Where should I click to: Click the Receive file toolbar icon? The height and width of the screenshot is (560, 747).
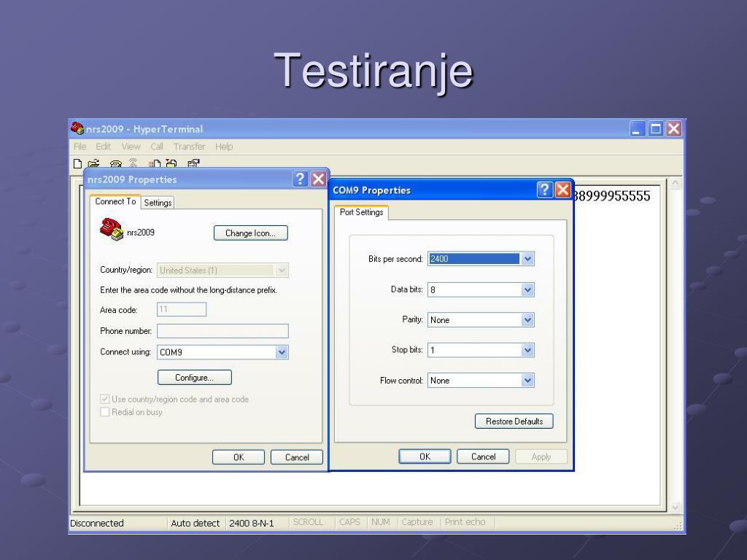(x=171, y=163)
